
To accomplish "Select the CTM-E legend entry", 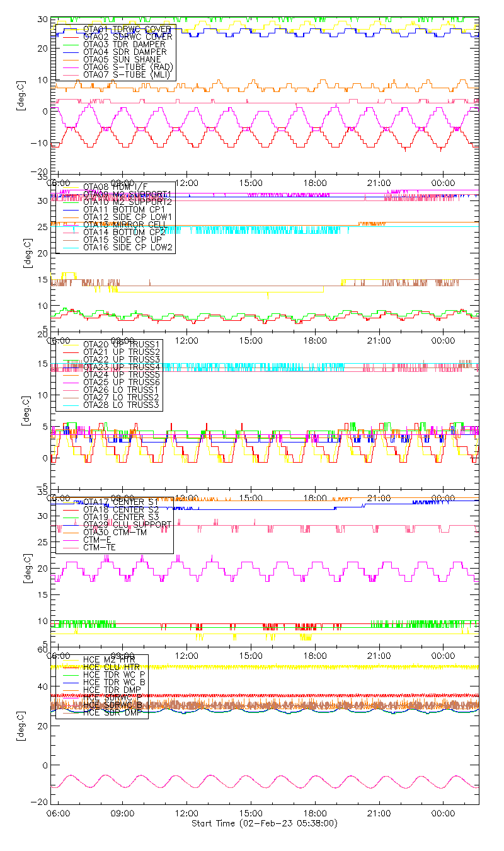I will click(x=97, y=540).
